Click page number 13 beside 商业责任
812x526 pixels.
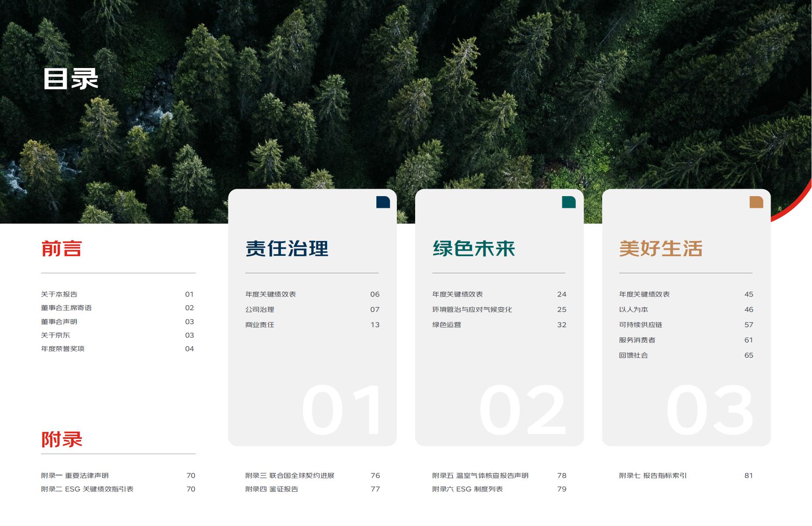[375, 325]
